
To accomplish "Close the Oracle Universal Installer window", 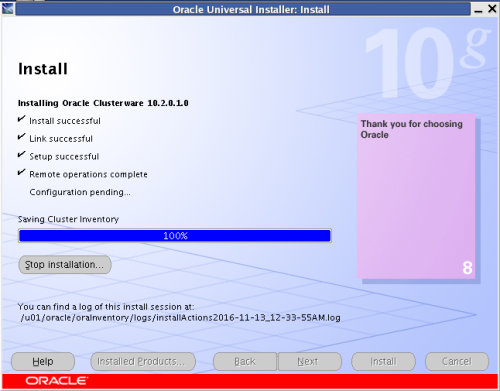I will click(x=492, y=9).
